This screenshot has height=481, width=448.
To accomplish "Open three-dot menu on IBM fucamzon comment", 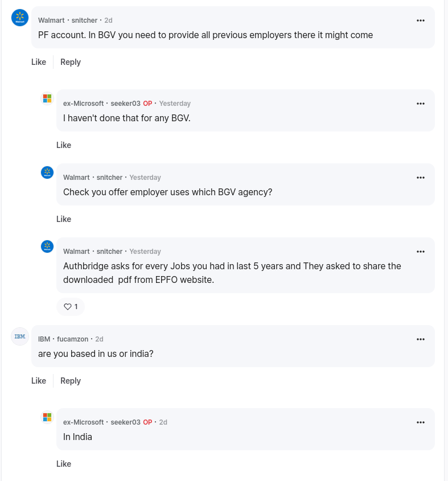I will [x=420, y=339].
